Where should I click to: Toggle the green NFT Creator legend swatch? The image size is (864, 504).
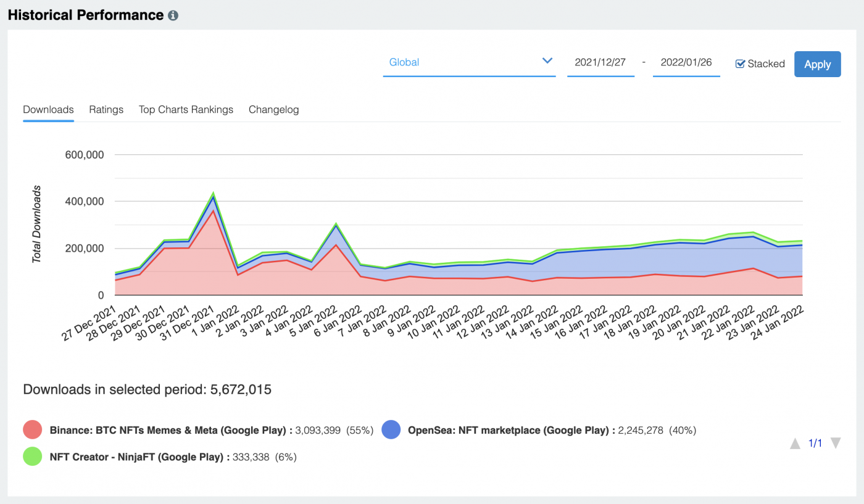click(x=32, y=456)
